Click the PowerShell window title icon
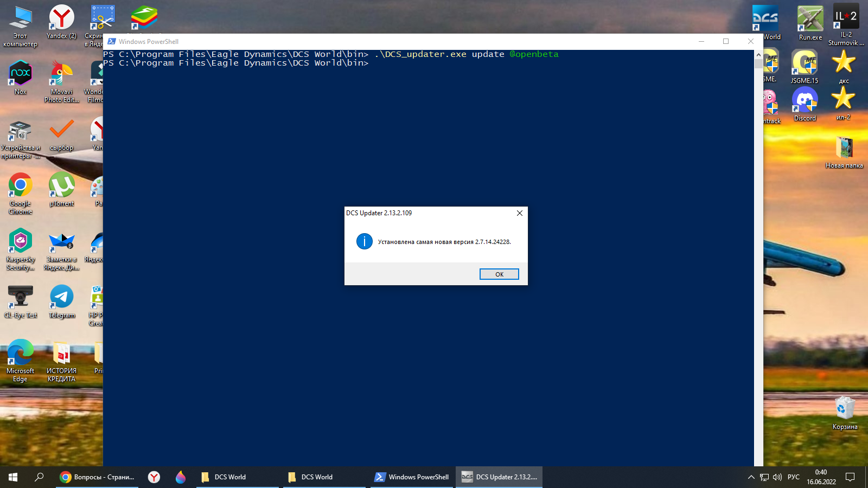The height and width of the screenshot is (488, 868). pos(112,41)
